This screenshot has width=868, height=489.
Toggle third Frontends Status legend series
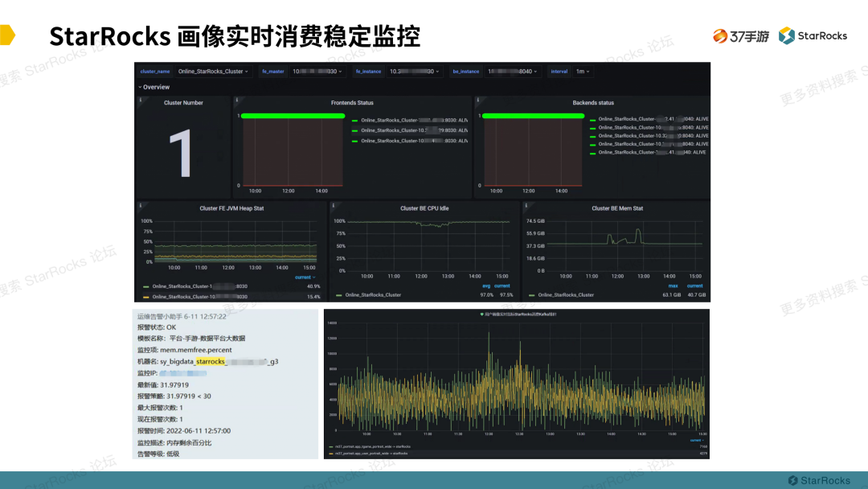coord(414,142)
